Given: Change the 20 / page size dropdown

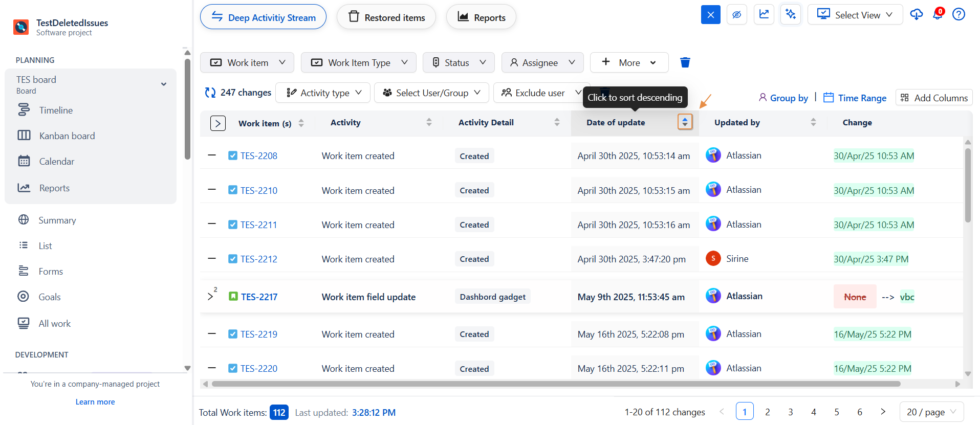Looking at the screenshot, I should 931,412.
